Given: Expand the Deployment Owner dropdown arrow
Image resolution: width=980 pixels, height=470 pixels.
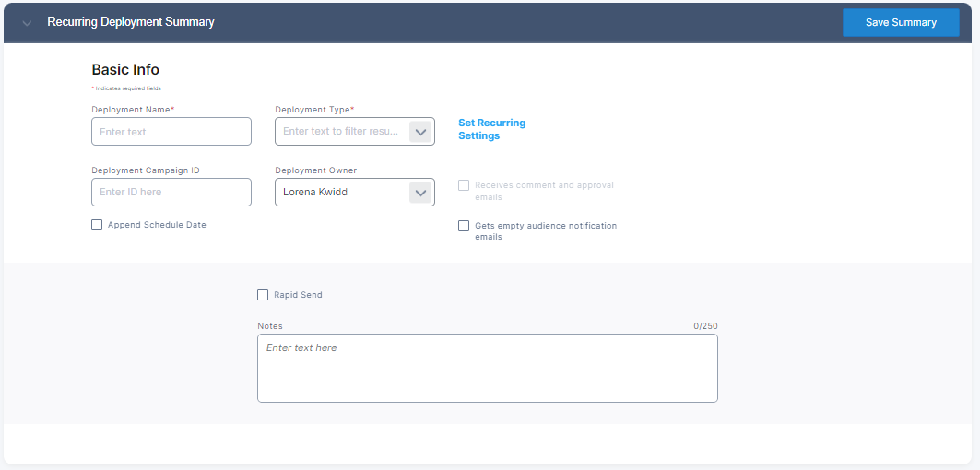Looking at the screenshot, I should pos(420,193).
